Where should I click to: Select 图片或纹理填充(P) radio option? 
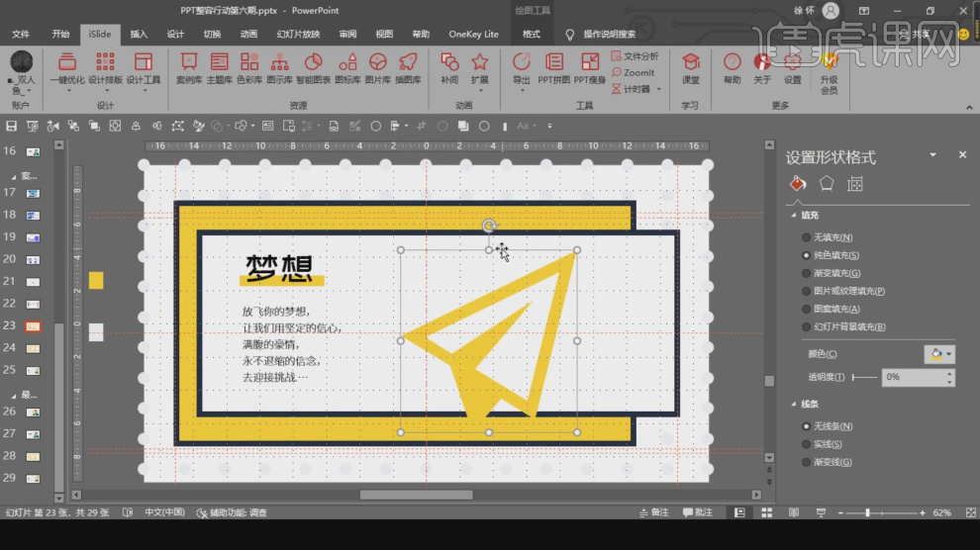pyautogui.click(x=843, y=291)
